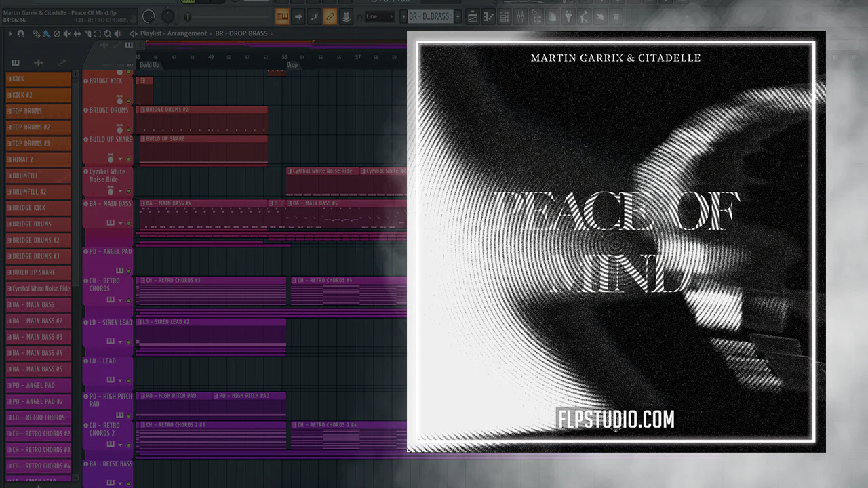Select the Mute tool
868x488 pixels.
(x=66, y=33)
